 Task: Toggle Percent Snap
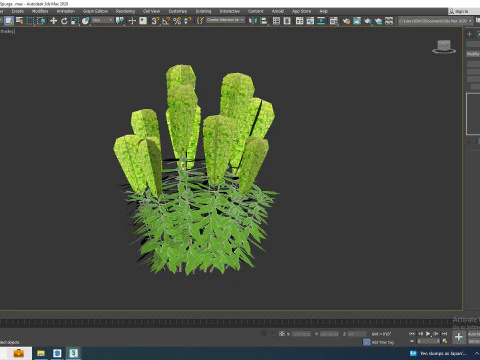click(x=177, y=21)
